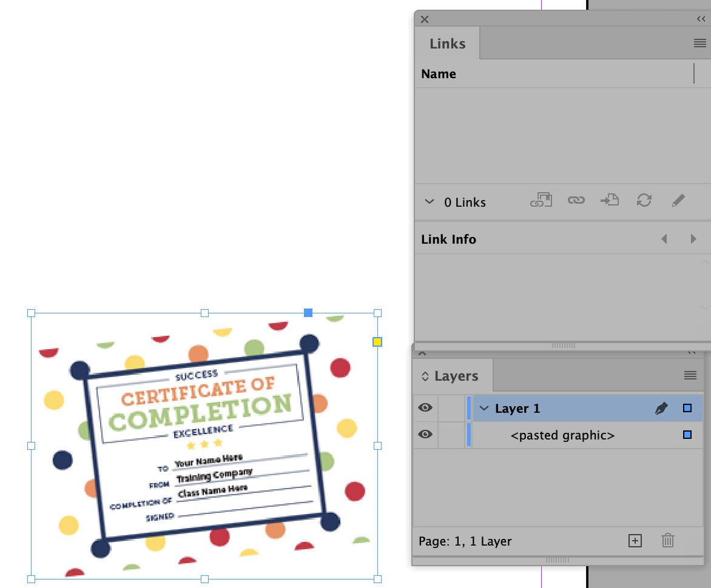Select the Relink from CC Libraries icon
Screen dimensions: 711x588
point(541,200)
